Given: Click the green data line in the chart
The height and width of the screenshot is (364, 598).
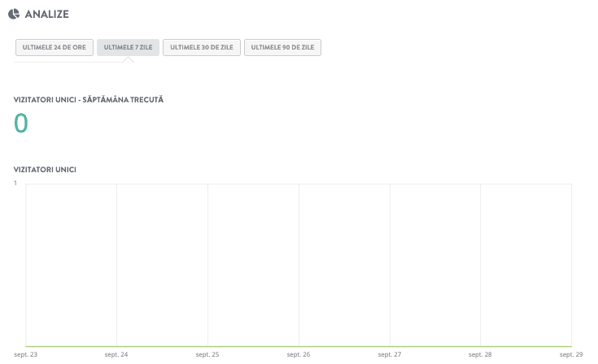Looking at the screenshot, I should point(299,346).
